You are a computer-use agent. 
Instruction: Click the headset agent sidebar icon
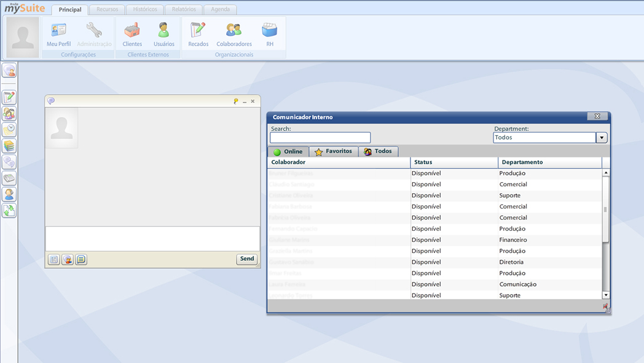tap(9, 194)
